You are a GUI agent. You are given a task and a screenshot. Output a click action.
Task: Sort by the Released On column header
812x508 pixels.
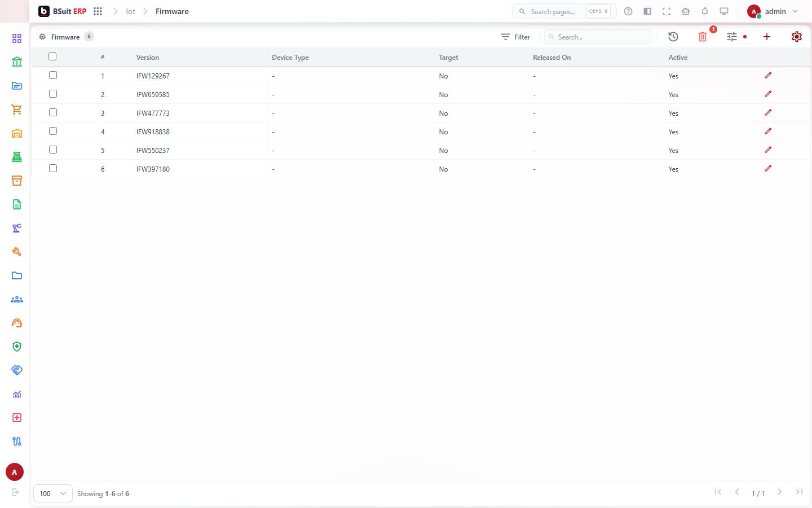(x=552, y=58)
